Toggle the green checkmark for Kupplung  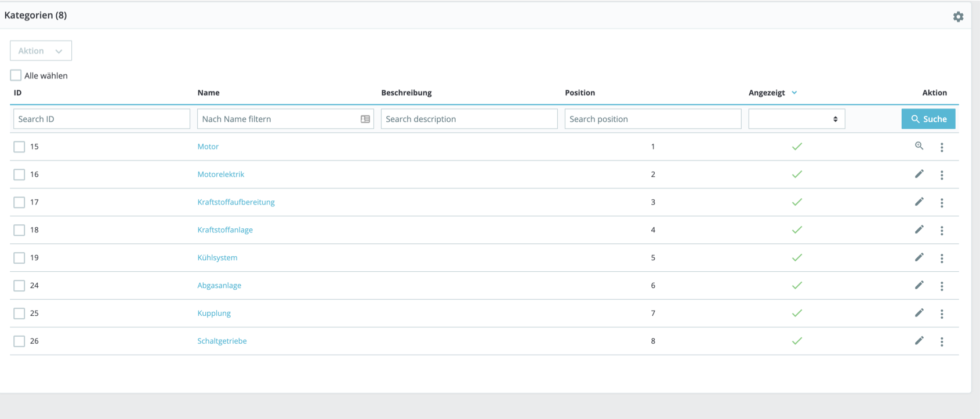(797, 313)
